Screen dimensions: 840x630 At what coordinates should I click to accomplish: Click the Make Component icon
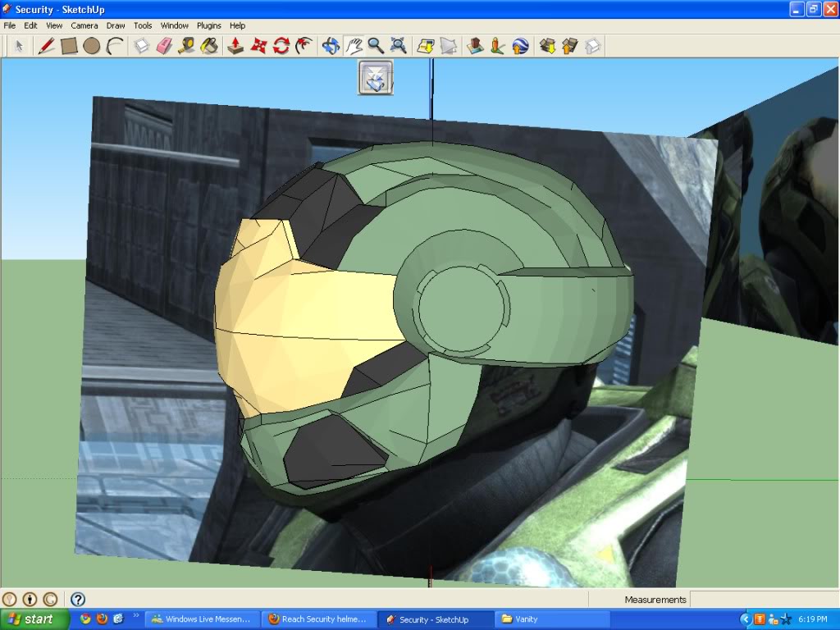pyautogui.click(x=141, y=46)
